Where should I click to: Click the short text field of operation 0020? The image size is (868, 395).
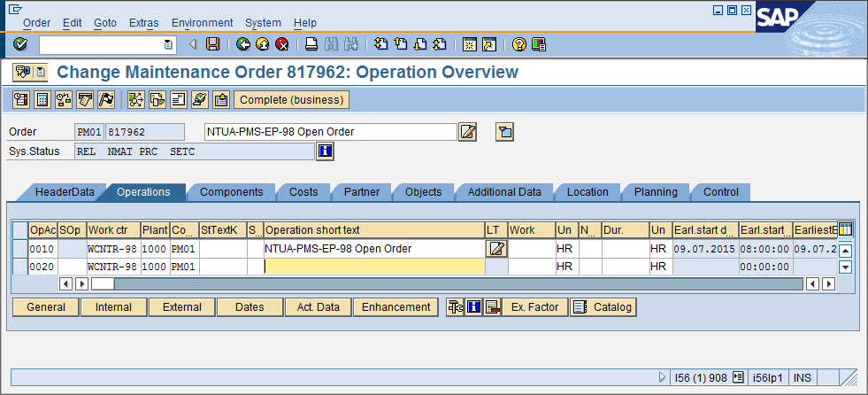click(x=374, y=267)
